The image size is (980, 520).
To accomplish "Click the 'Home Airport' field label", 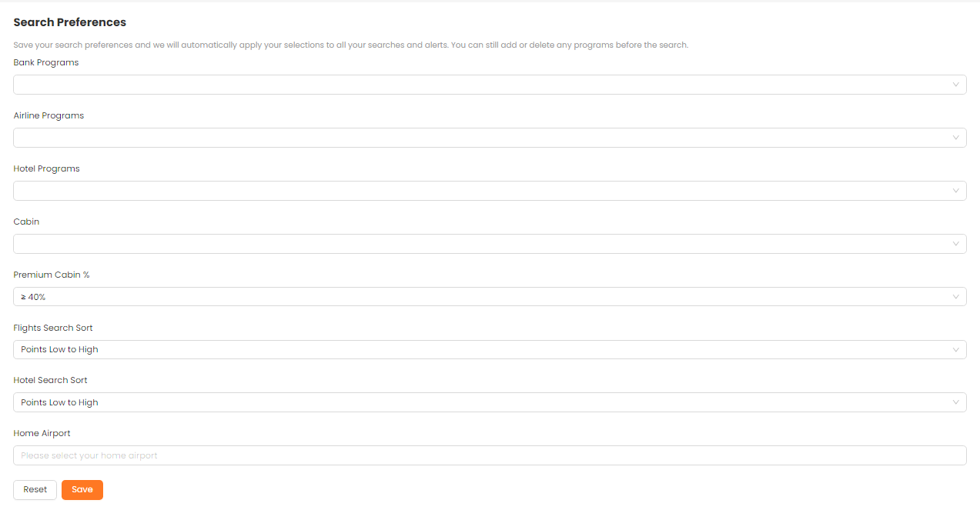I will click(x=42, y=433).
